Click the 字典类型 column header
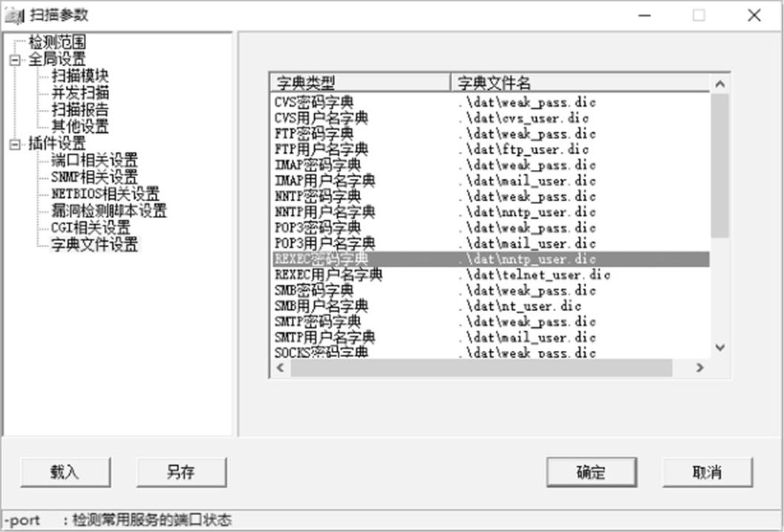 pos(361,83)
